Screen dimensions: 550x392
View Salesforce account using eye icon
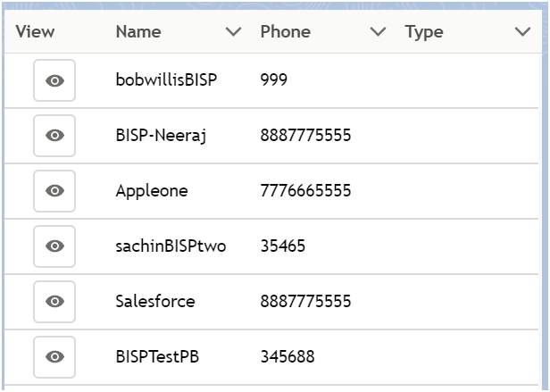pyautogui.click(x=54, y=302)
